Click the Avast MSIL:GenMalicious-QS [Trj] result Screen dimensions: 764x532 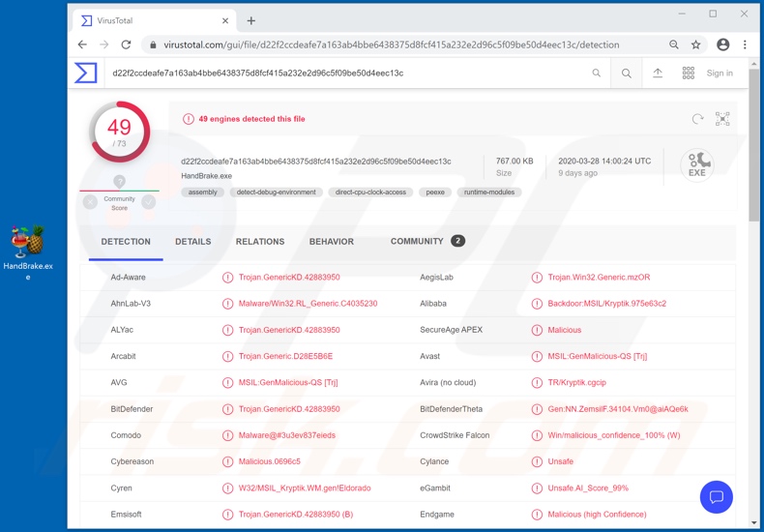(598, 356)
